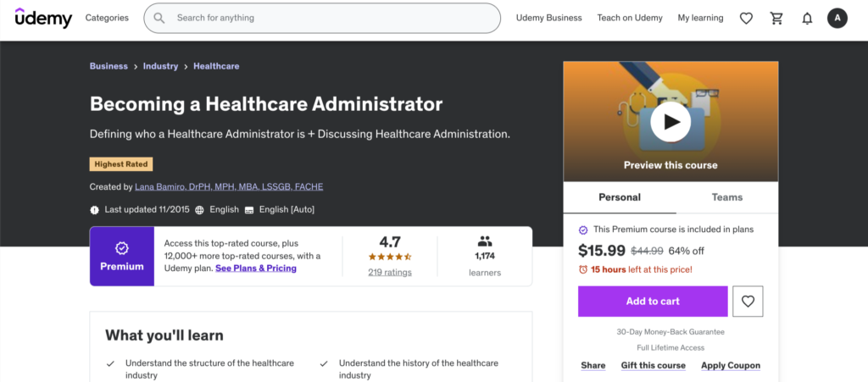View the 219 ratings link
Screen dimensions: 868x382
point(390,273)
